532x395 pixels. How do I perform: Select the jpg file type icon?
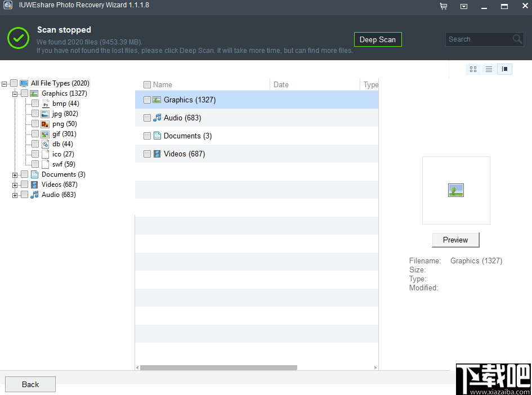point(44,113)
